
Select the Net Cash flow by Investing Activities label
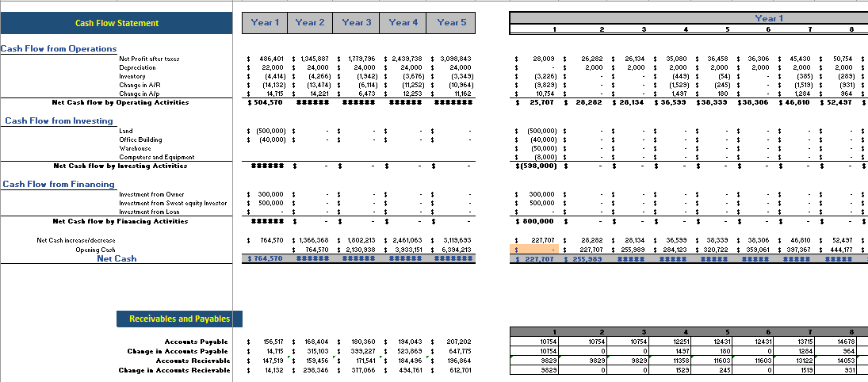pos(120,166)
